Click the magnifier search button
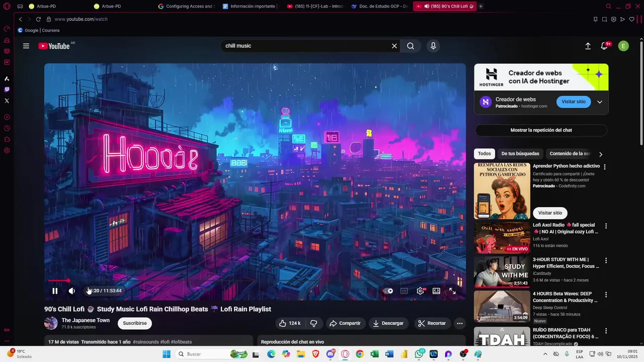The image size is (644, 362). click(411, 46)
